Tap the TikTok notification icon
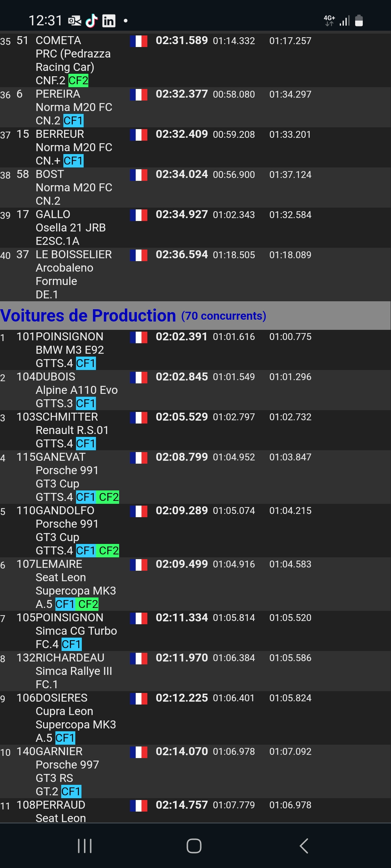 [92, 21]
